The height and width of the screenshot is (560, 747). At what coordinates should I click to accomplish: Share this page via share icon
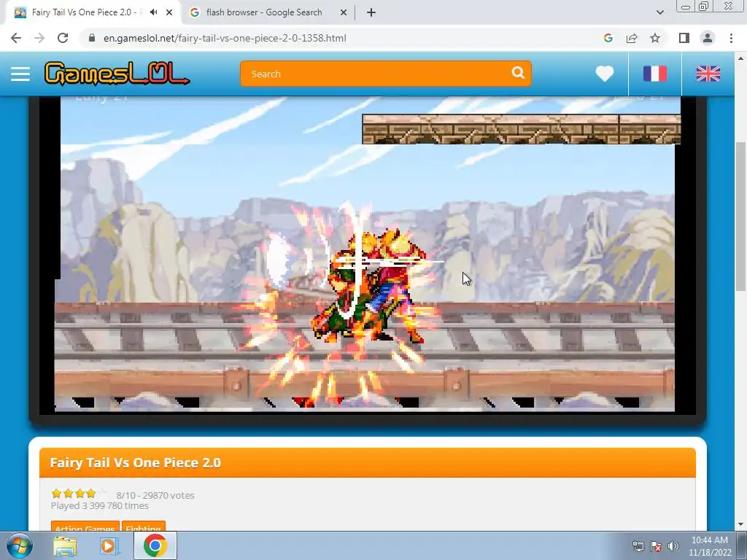tap(632, 38)
